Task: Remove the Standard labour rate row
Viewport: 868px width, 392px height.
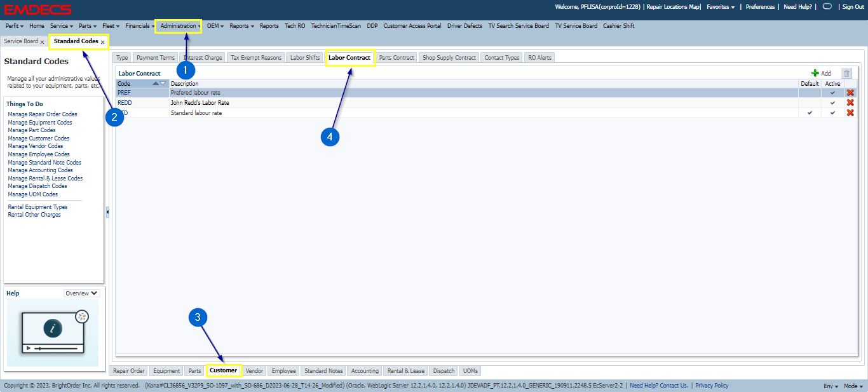Action: 850,113
